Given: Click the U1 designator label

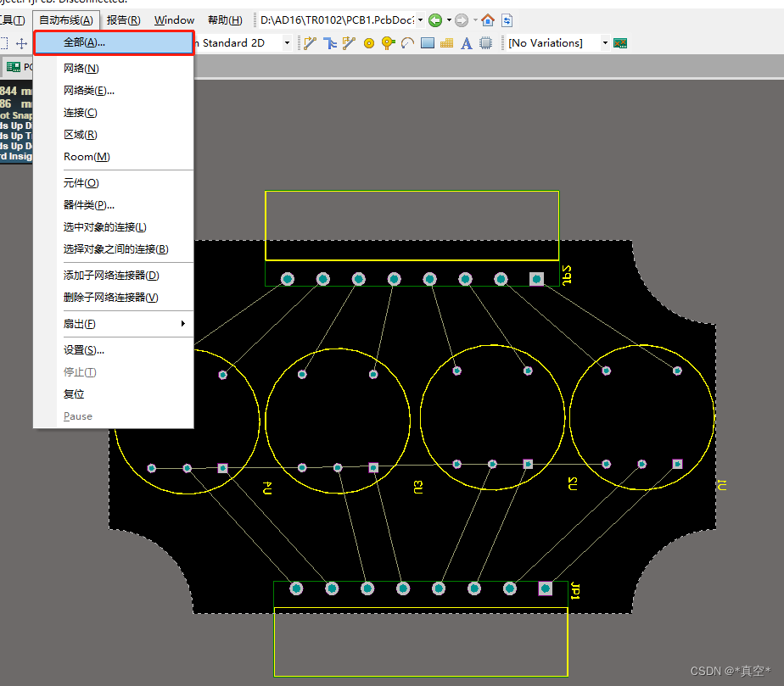Looking at the screenshot, I should tap(723, 485).
